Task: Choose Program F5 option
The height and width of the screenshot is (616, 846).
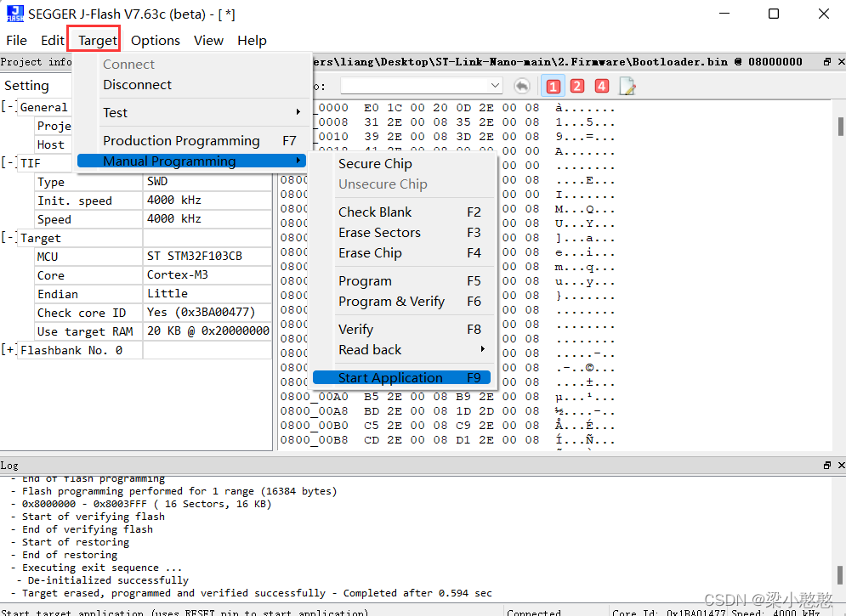Action: 401,281
